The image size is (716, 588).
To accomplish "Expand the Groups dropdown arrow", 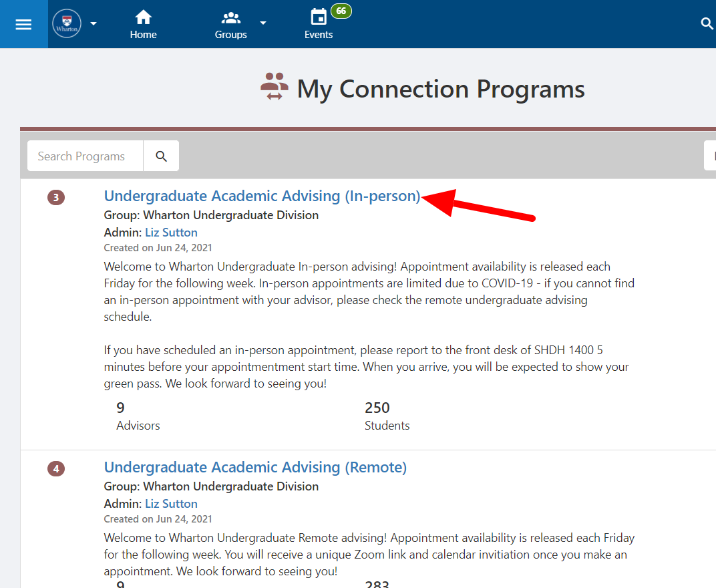I will pos(263,23).
